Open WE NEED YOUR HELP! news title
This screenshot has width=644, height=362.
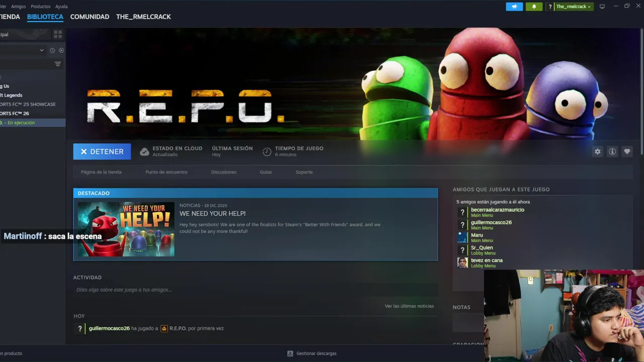[212, 214]
